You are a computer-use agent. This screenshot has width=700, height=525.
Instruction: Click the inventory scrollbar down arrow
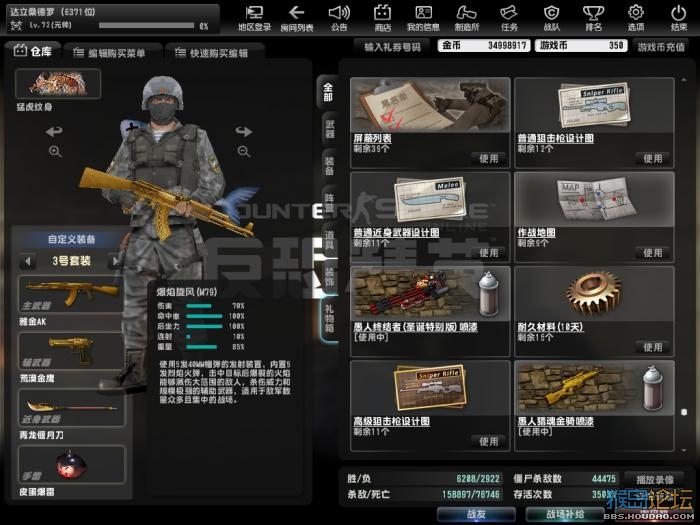pos(684,451)
